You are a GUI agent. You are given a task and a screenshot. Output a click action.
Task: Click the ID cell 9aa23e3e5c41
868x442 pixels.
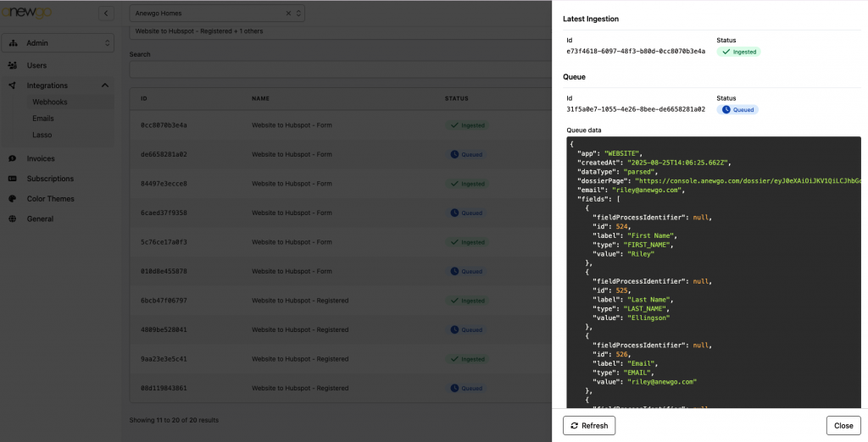[164, 359]
